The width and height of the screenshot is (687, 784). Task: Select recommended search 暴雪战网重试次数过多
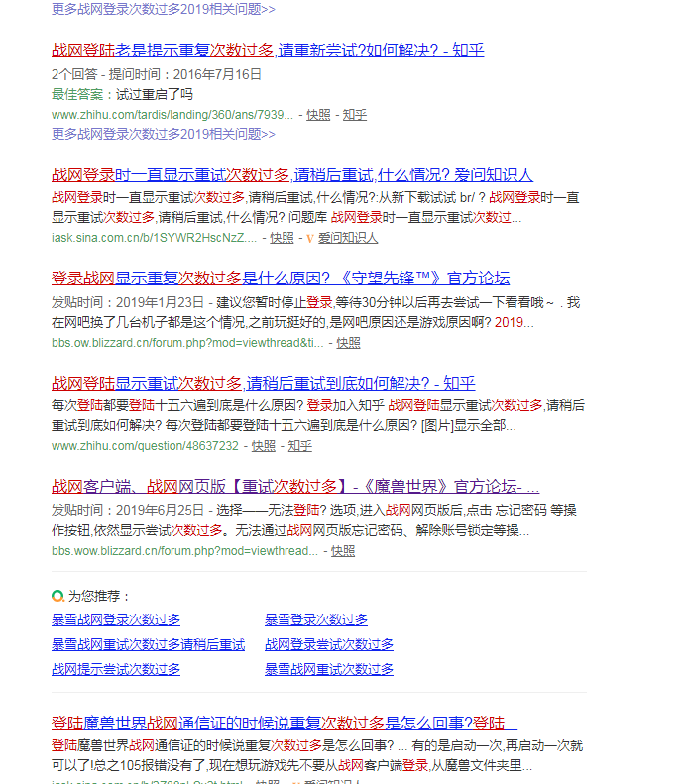pyautogui.click(x=329, y=669)
